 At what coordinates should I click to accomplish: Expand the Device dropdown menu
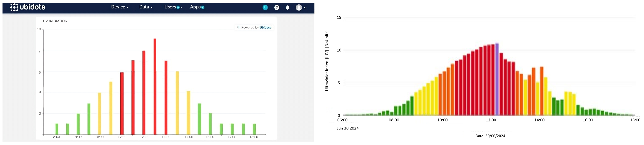coord(119,7)
